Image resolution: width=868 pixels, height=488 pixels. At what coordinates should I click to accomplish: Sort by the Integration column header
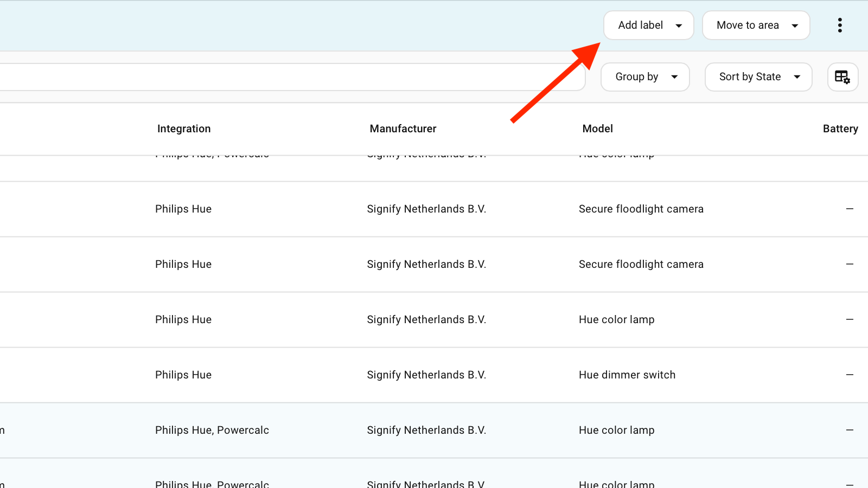184,129
